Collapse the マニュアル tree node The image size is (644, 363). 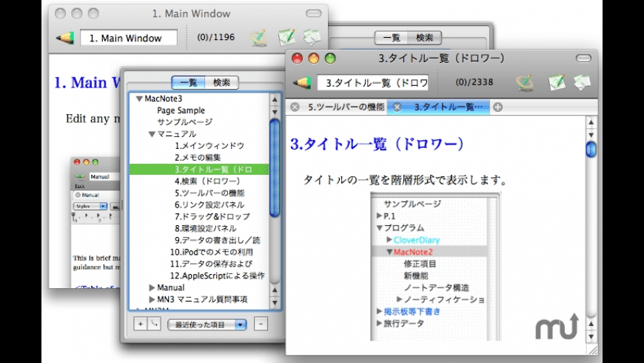click(152, 134)
